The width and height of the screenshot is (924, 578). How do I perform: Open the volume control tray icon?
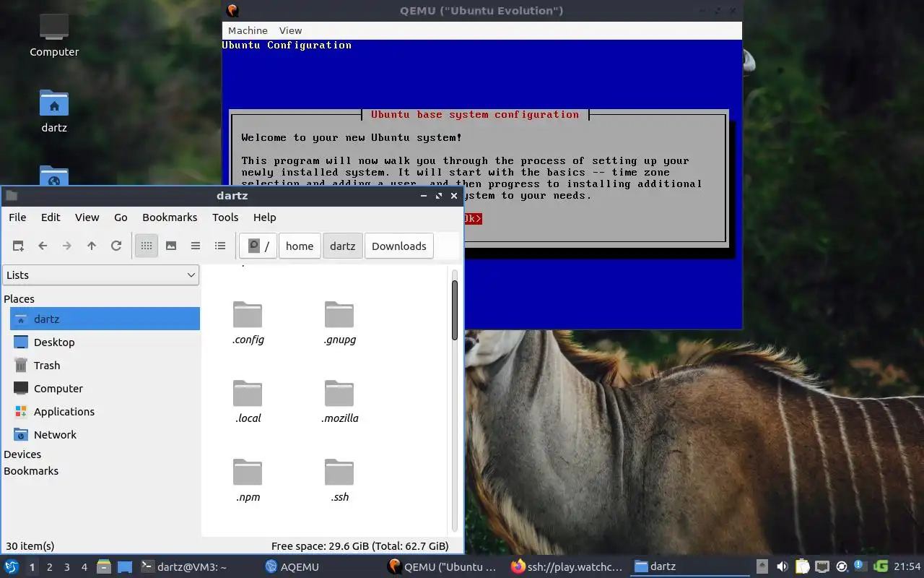pyautogui.click(x=782, y=566)
